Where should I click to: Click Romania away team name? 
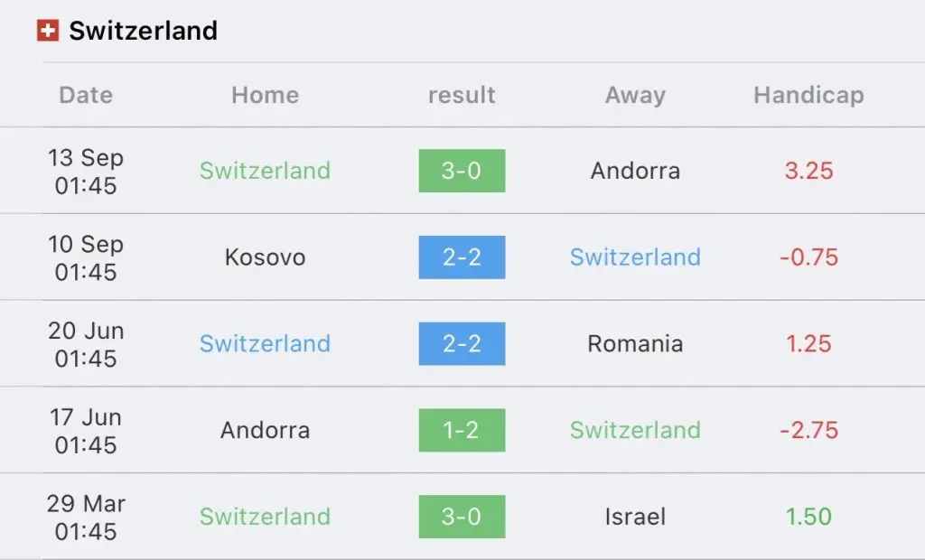(x=635, y=343)
